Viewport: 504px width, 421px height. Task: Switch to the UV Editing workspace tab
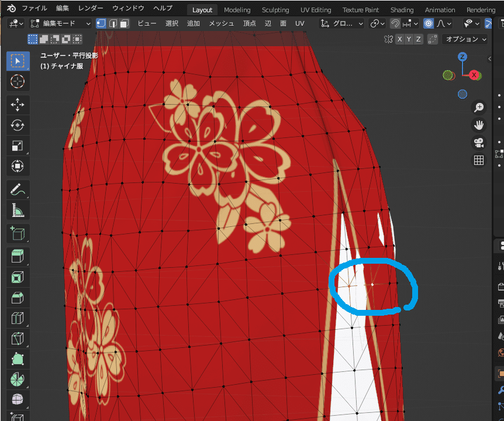[x=316, y=10]
